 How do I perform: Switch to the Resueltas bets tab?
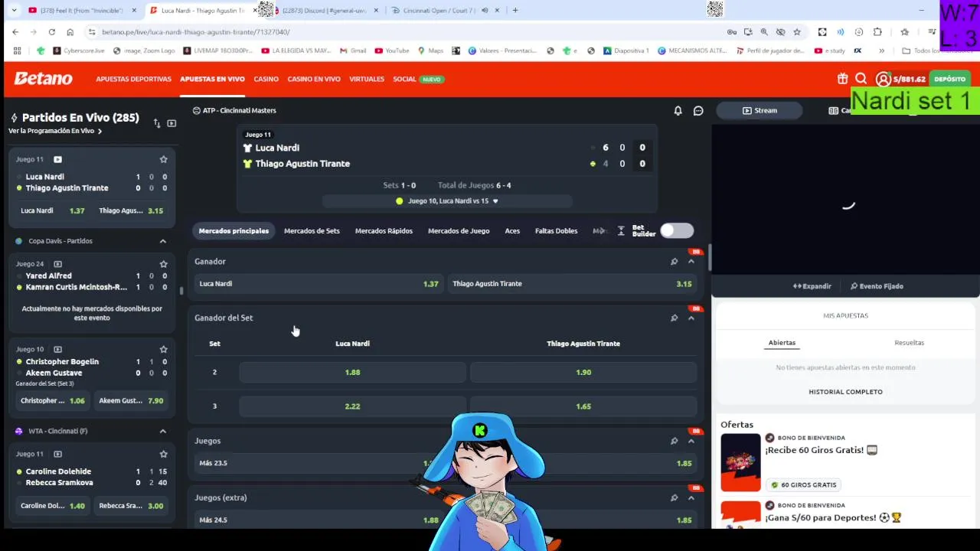(910, 343)
